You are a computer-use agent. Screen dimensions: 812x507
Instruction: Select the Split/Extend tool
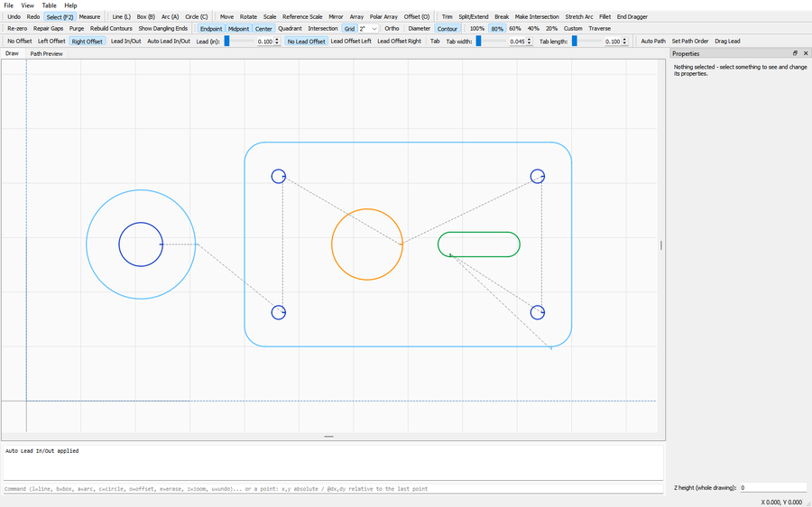coord(474,16)
